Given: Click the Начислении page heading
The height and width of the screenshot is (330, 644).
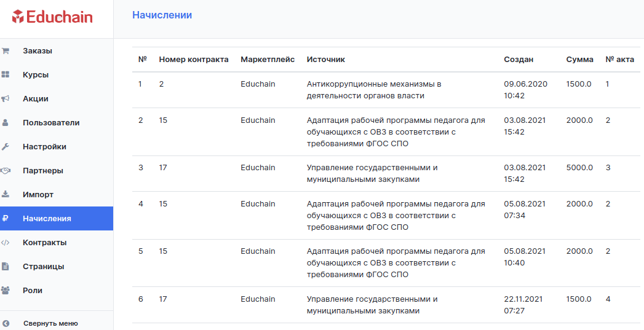Looking at the screenshot, I should 162,15.
